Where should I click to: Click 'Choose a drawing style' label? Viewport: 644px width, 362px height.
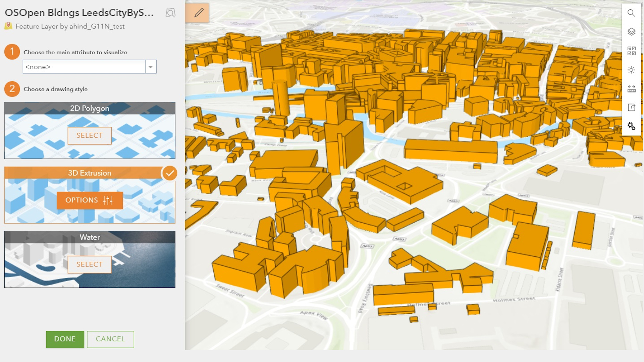point(56,89)
